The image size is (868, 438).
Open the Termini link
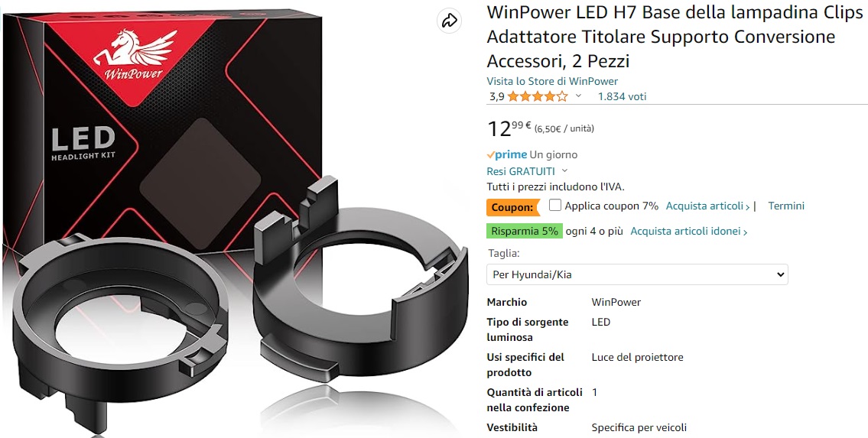pyautogui.click(x=786, y=206)
